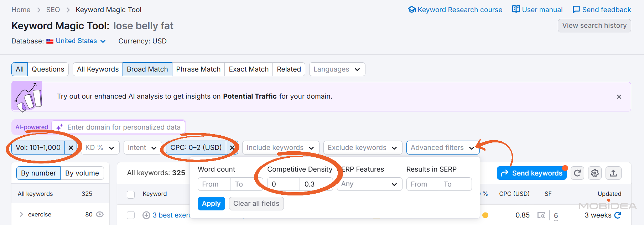Image resolution: width=644 pixels, height=225 pixels.
Task: Toggle eye icon for exercise group
Action: tap(100, 214)
